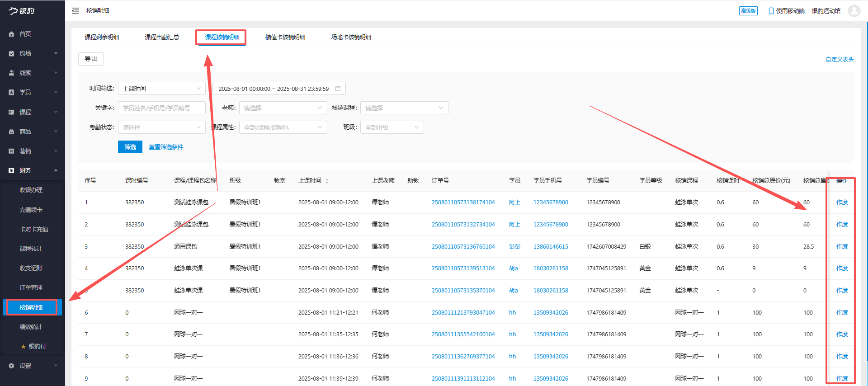This screenshot has width=868, height=386.
Task: Click the 银豹 logo in the sidebar
Action: click(x=22, y=11)
